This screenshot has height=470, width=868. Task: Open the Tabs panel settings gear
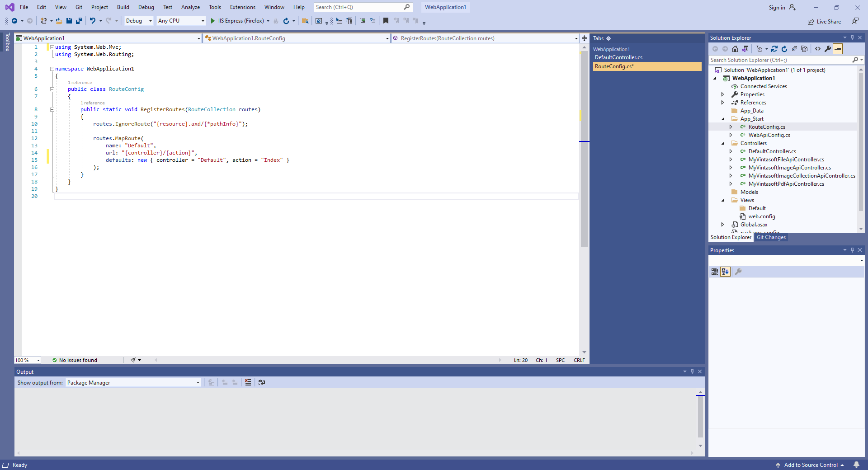[x=609, y=38]
